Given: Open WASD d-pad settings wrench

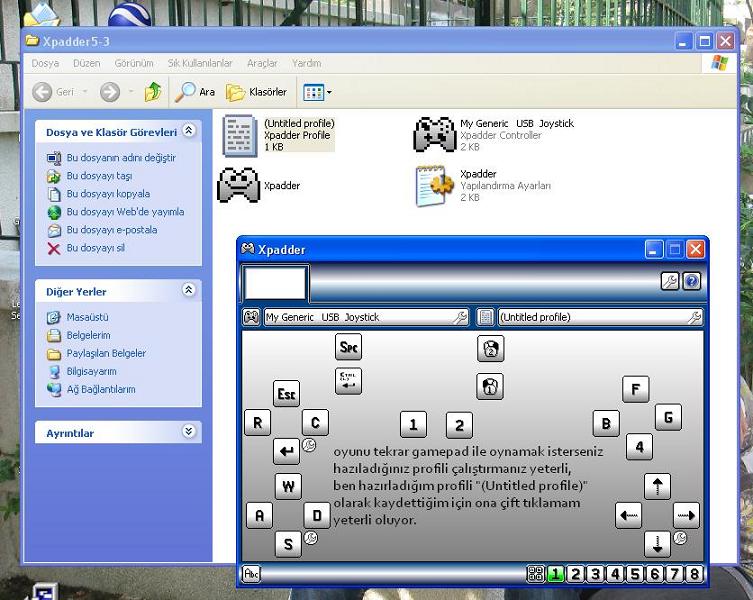Looking at the screenshot, I should pos(311,538).
